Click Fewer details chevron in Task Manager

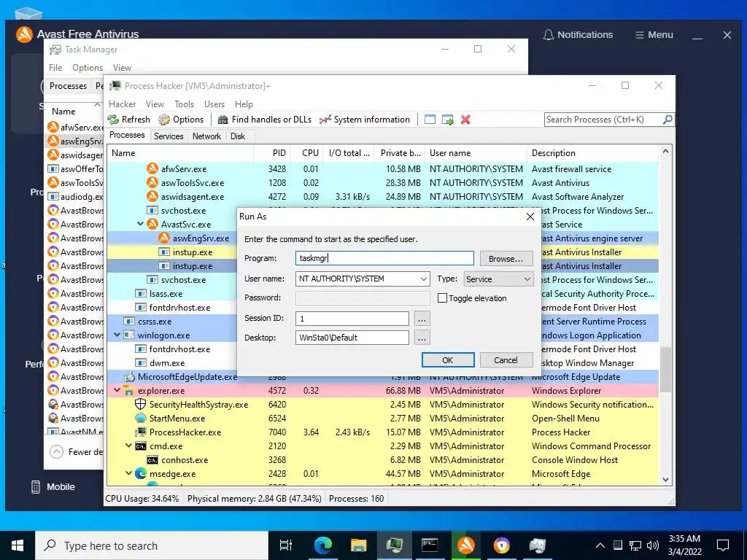tap(57, 451)
